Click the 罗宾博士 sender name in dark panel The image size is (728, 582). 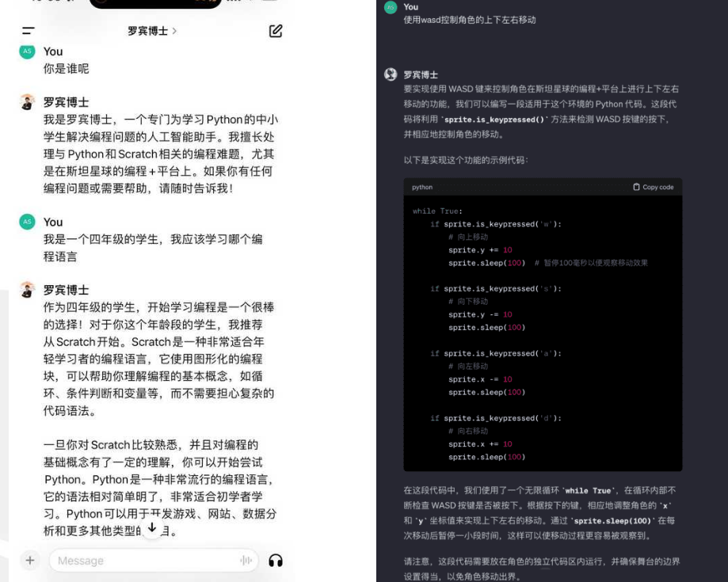421,75
